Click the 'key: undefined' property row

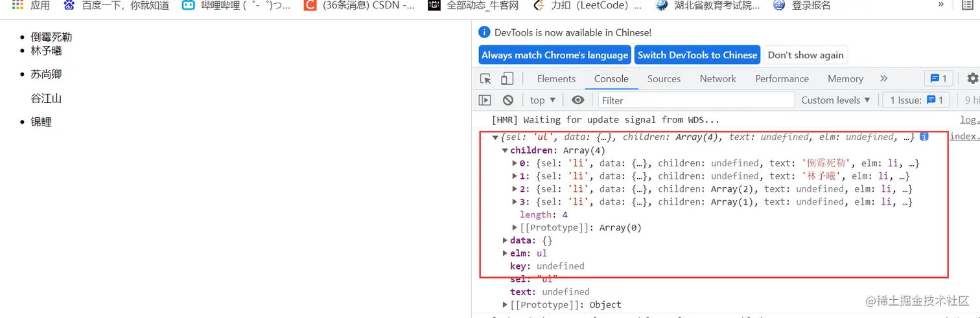click(x=547, y=266)
